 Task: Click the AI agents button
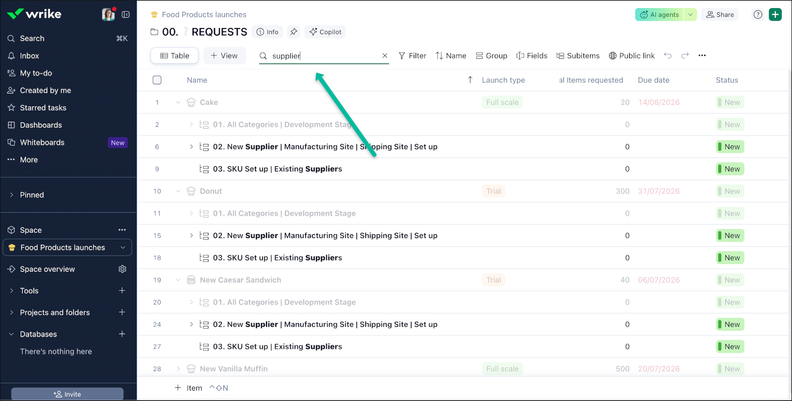(x=659, y=15)
